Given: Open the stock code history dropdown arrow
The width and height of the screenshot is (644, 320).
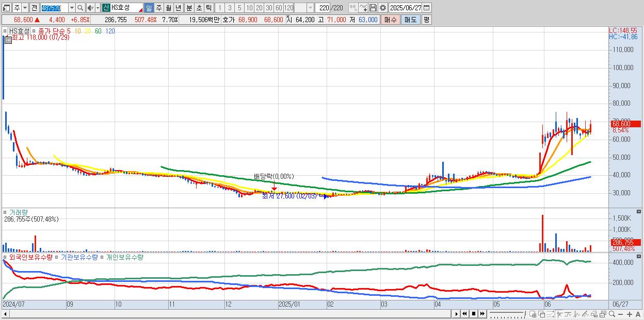Looking at the screenshot, I should point(72,8).
